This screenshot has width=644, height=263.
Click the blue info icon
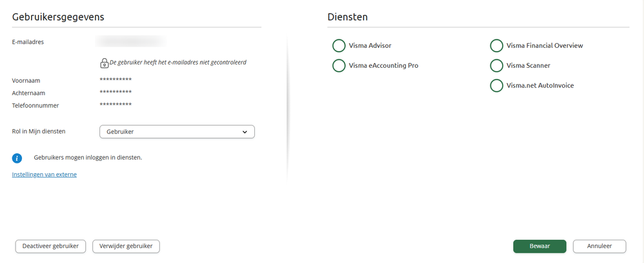[17, 158]
